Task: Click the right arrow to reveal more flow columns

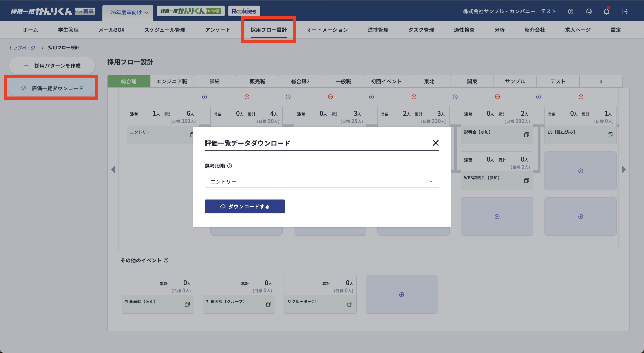Action: [x=623, y=169]
